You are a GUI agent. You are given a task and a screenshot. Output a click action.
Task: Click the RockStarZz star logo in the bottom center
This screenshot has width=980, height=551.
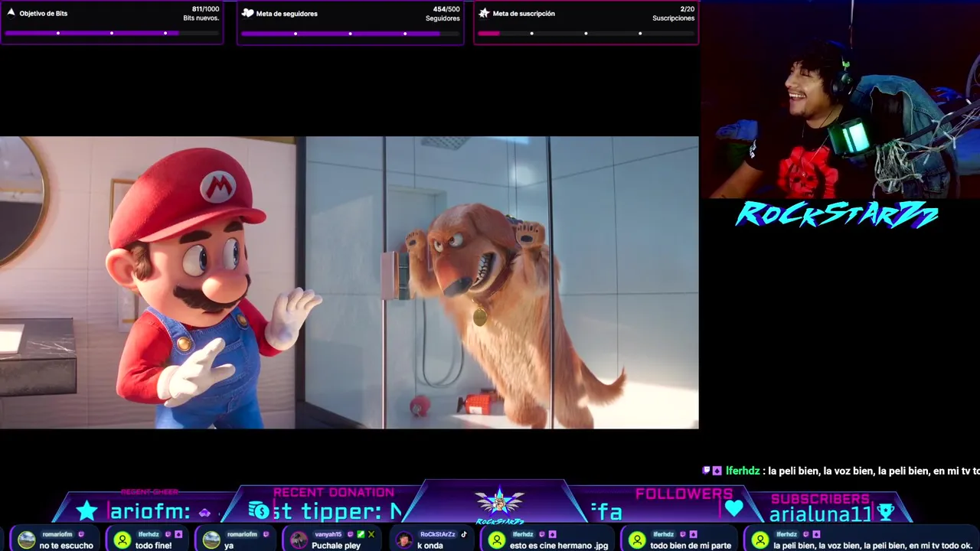coord(499,505)
